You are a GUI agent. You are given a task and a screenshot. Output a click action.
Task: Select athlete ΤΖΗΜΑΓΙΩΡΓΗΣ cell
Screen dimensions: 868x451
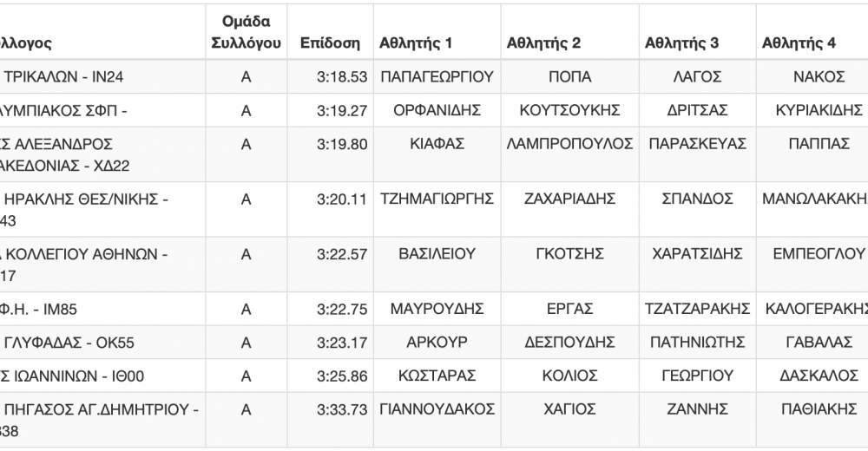coord(437,199)
